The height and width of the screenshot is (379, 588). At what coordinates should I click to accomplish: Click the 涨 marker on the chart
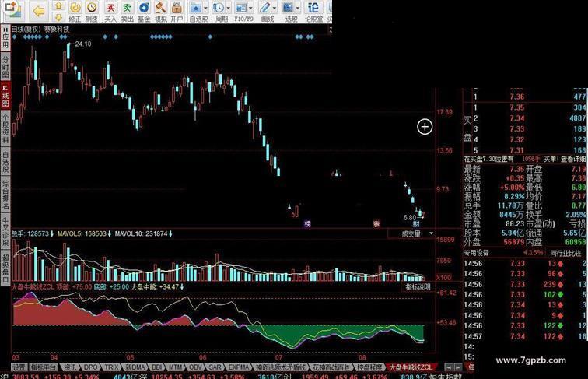(x=376, y=224)
